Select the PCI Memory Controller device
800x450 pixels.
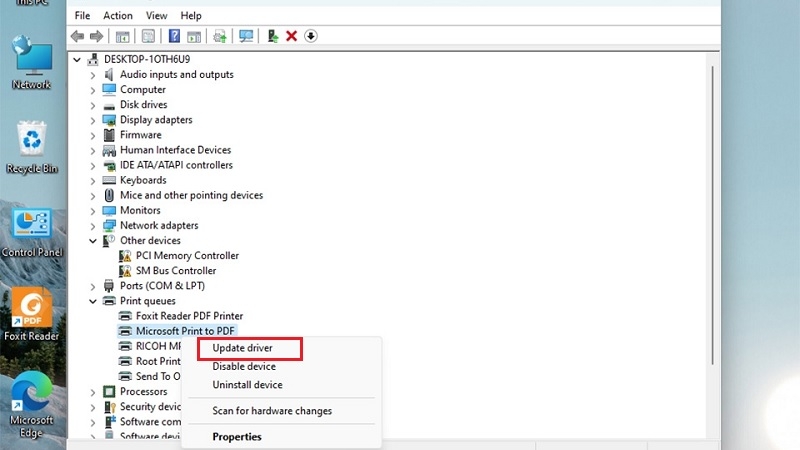tap(187, 256)
